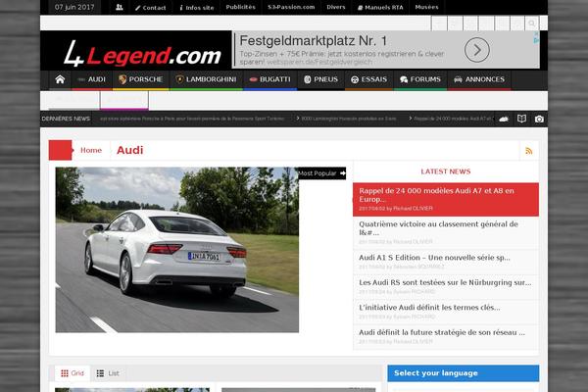Image resolution: width=588 pixels, height=392 pixels.
Task: Switch to List view
Action: (108, 373)
